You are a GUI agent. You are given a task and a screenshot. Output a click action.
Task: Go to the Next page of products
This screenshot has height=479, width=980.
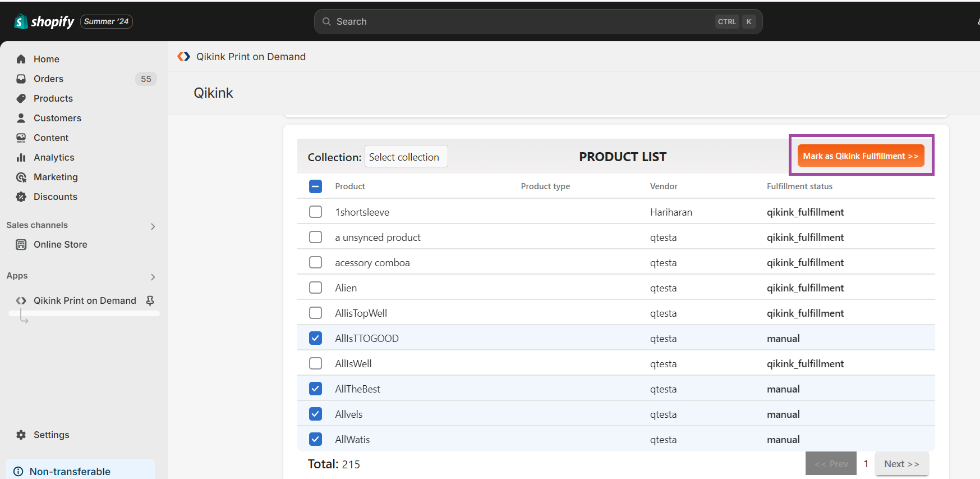tap(901, 464)
